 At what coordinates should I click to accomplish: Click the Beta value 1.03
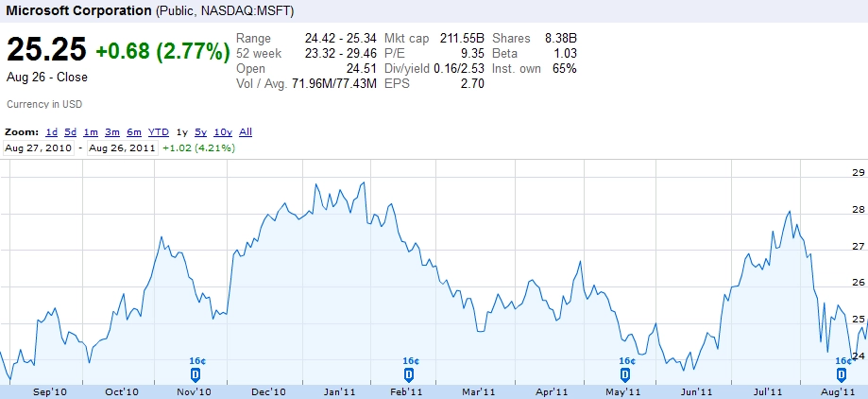(565, 53)
